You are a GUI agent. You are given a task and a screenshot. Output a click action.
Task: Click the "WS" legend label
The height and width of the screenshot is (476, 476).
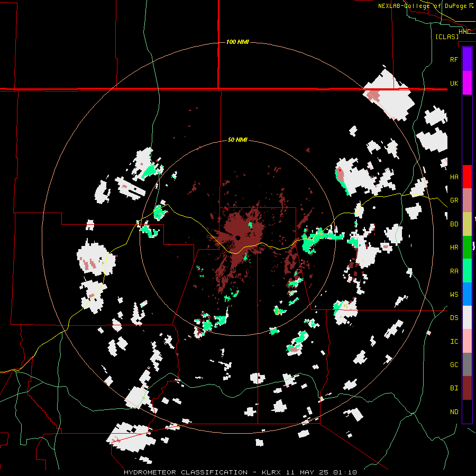(454, 295)
